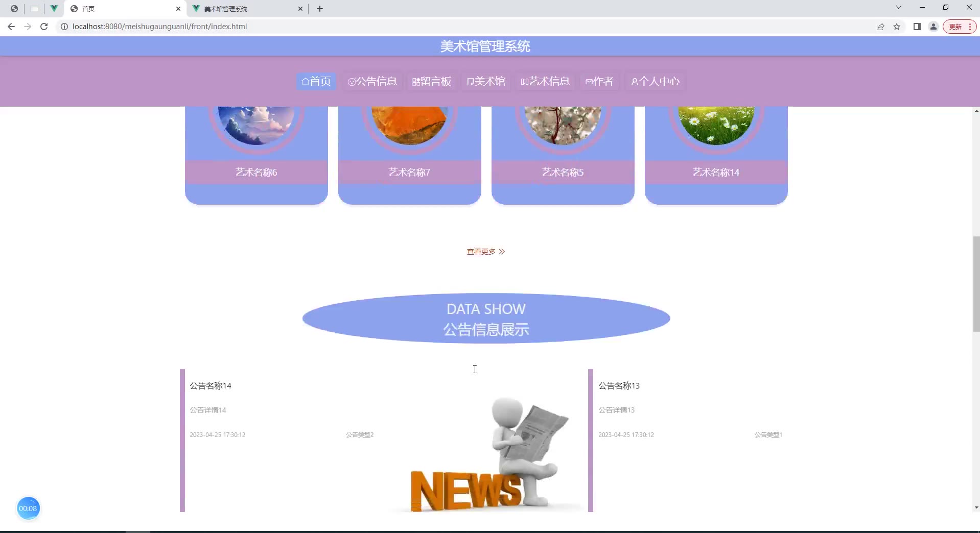This screenshot has height=533, width=980.
Task: Open the 艺术名称5 card image
Action: (563, 126)
